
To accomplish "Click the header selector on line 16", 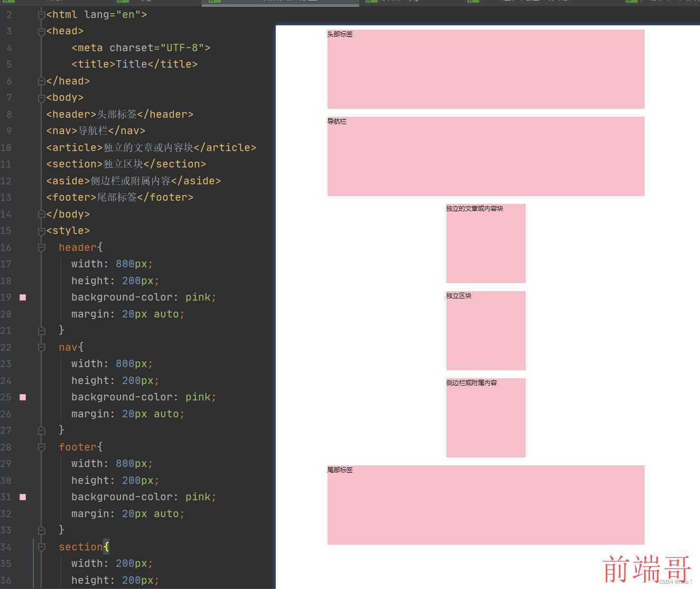I will [78, 248].
